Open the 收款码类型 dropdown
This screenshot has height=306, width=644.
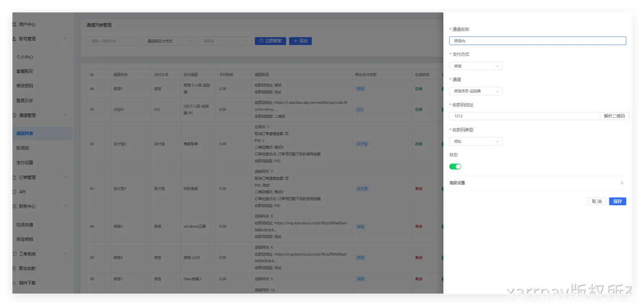click(475, 141)
